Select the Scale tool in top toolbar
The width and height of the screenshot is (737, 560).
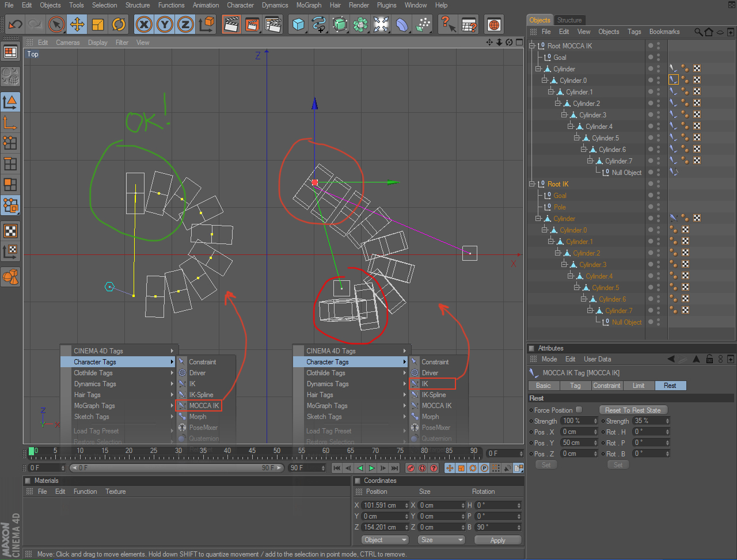click(x=98, y=25)
